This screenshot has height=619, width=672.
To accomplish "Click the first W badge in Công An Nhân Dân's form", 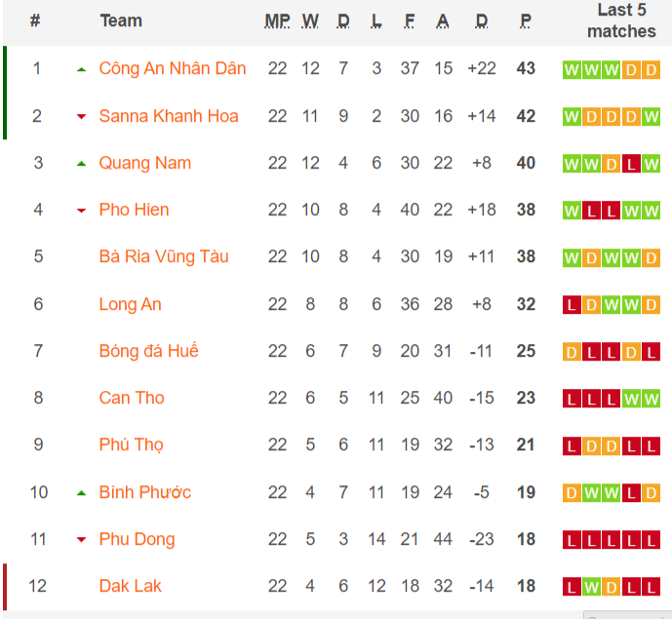I will coord(572,69).
